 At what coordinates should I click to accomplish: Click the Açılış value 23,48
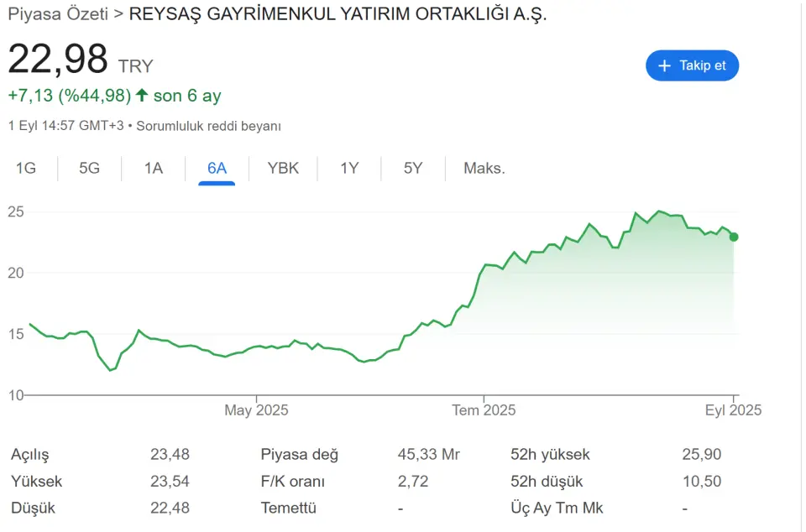point(170,454)
